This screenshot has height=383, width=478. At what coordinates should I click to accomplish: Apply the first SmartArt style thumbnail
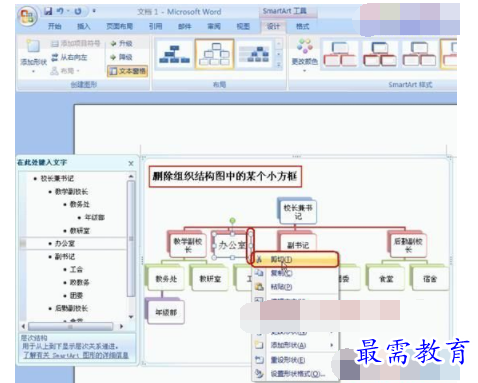[340, 54]
